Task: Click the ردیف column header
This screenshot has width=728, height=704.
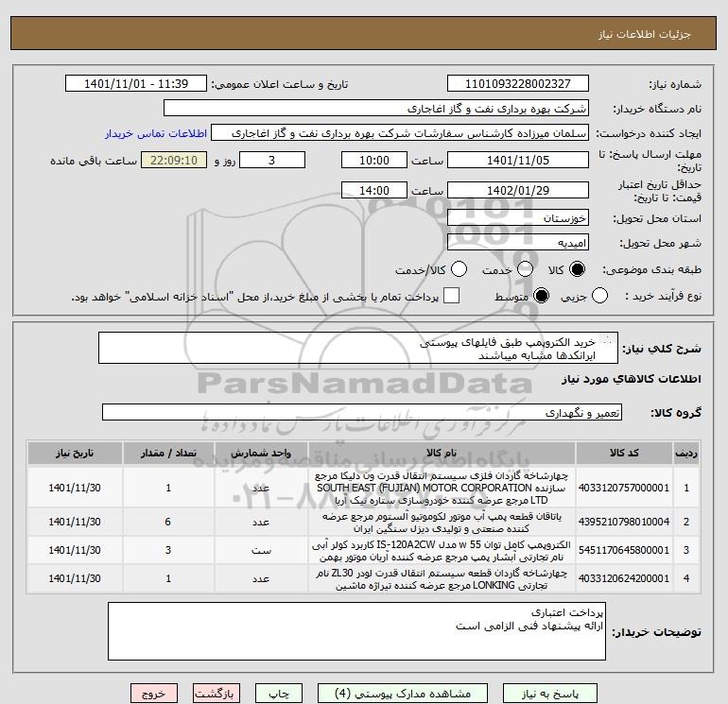Action: pos(686,453)
